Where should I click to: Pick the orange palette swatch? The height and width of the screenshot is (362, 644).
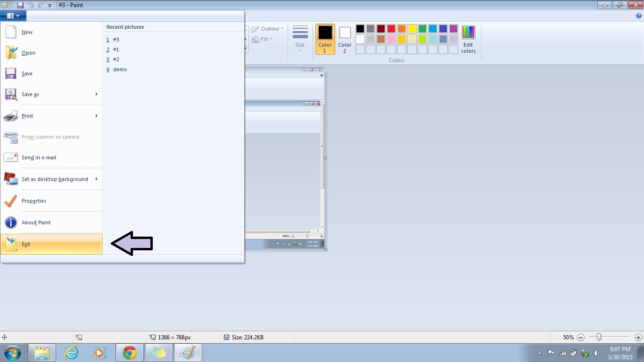click(402, 29)
